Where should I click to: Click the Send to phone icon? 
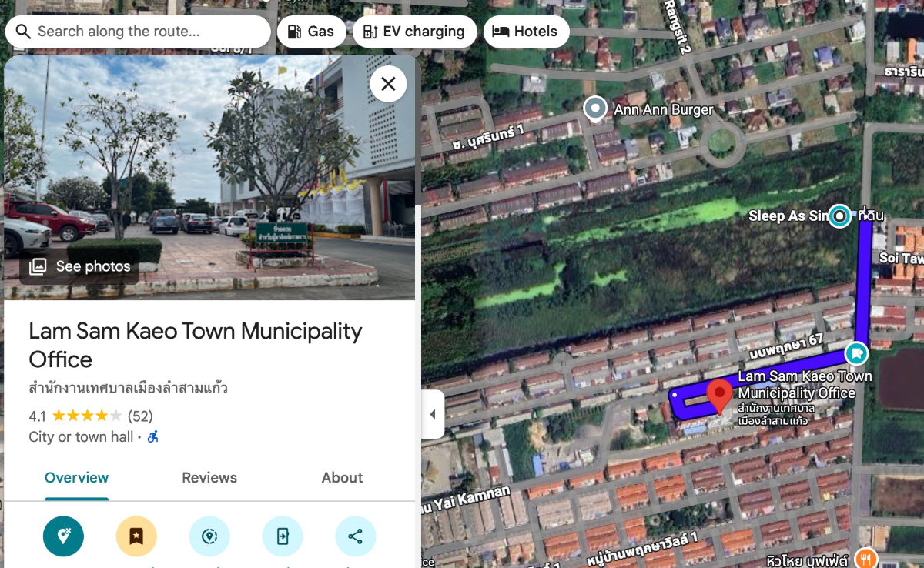coord(283,536)
